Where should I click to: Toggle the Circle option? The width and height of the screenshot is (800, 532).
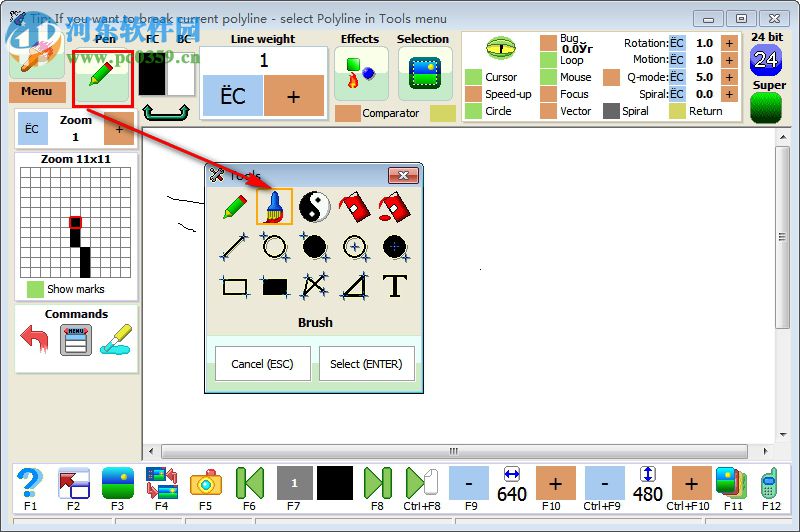(473, 111)
